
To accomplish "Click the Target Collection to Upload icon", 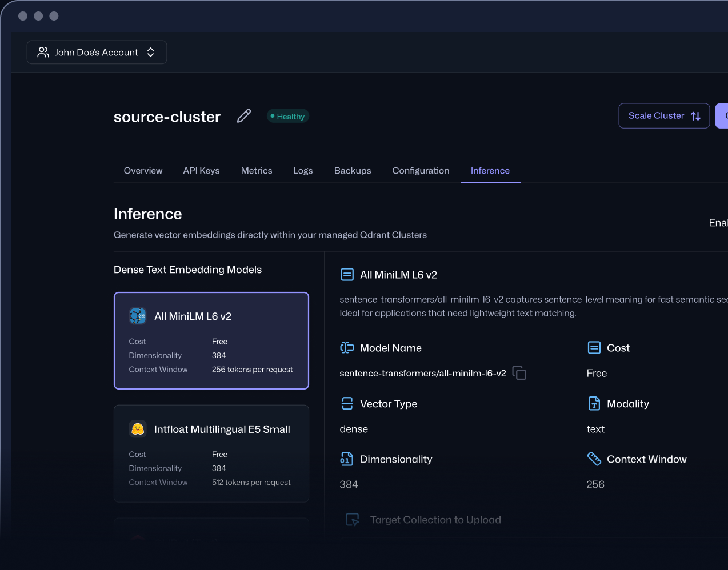I will (353, 520).
